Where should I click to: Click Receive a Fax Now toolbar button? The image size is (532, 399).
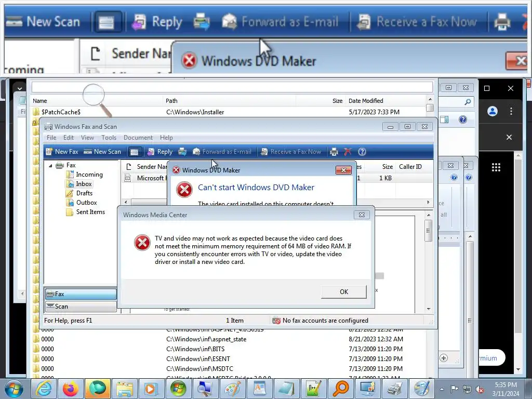291,152
